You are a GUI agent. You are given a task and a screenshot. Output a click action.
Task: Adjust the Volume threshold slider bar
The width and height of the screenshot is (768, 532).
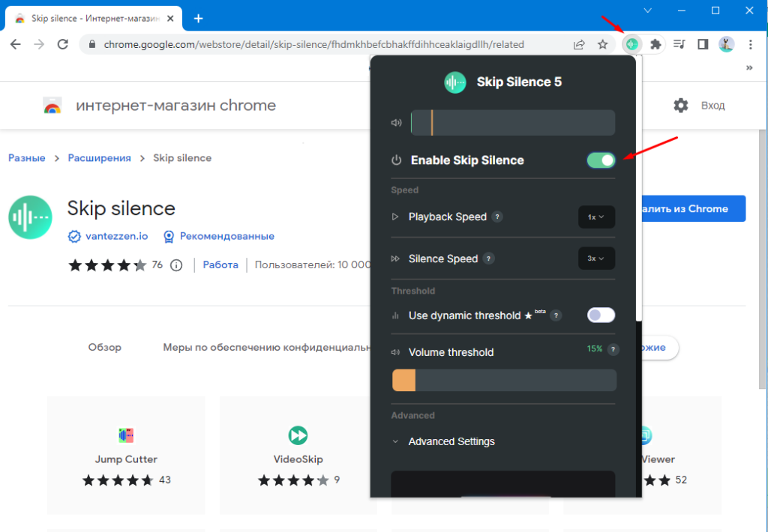(505, 381)
